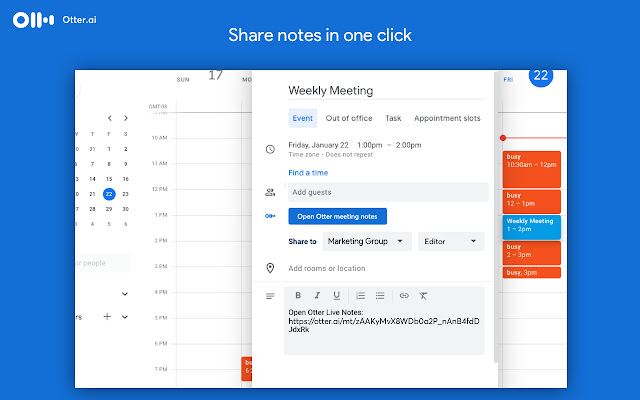Viewport: 640px width, 400px height.
Task: Open the Editor permission dropdown
Action: [x=451, y=241]
